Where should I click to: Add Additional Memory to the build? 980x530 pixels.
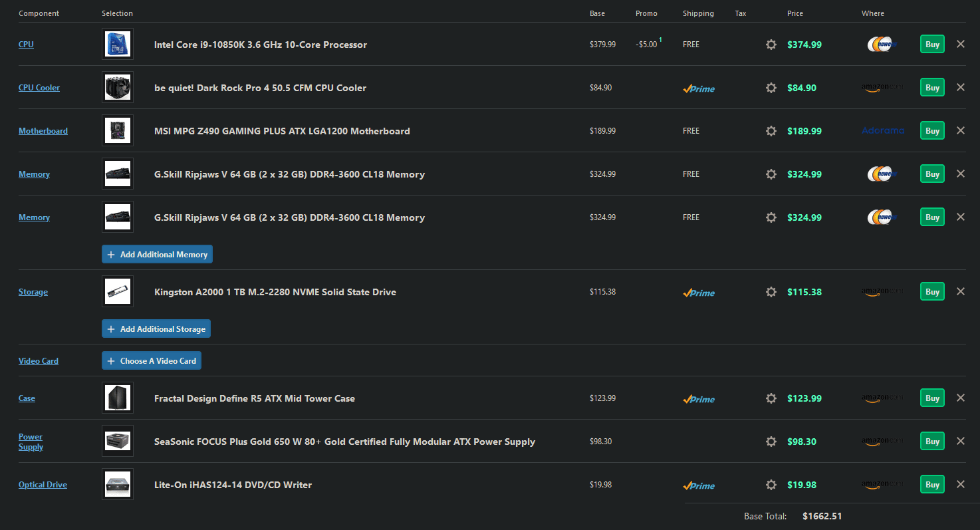tap(157, 255)
